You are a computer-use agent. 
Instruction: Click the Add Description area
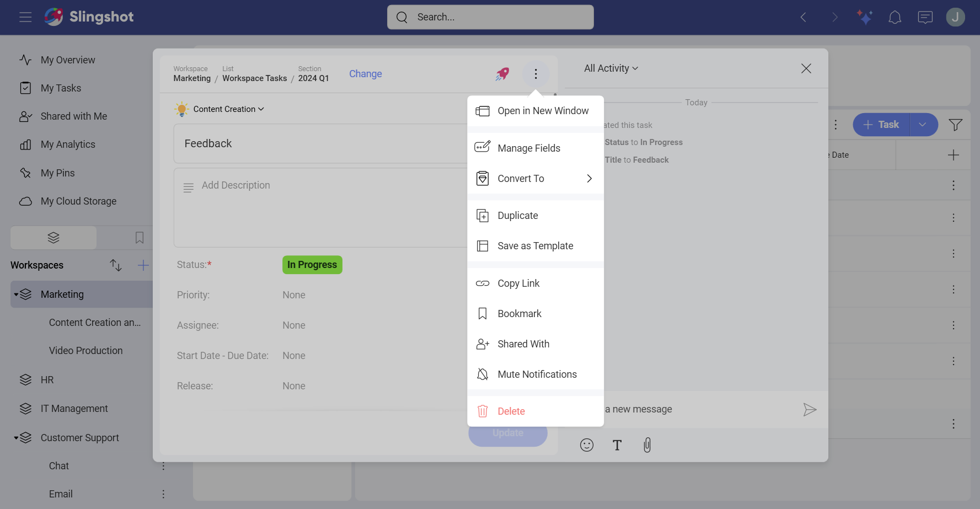click(x=321, y=207)
